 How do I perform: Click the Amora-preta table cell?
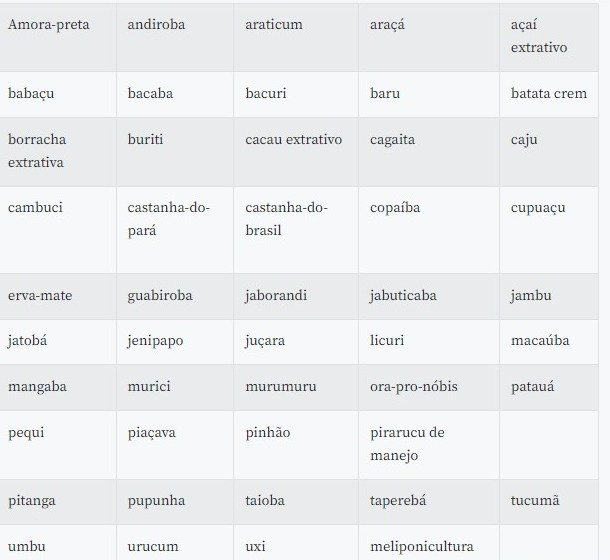coord(58,37)
